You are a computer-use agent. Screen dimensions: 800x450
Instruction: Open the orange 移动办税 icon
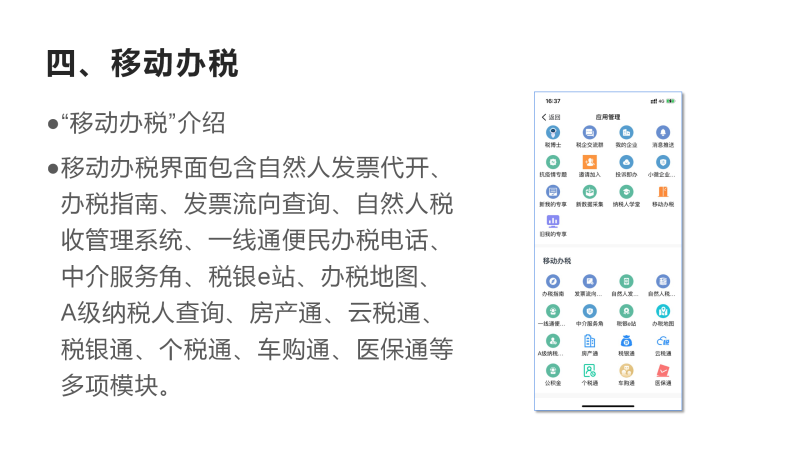(x=663, y=192)
